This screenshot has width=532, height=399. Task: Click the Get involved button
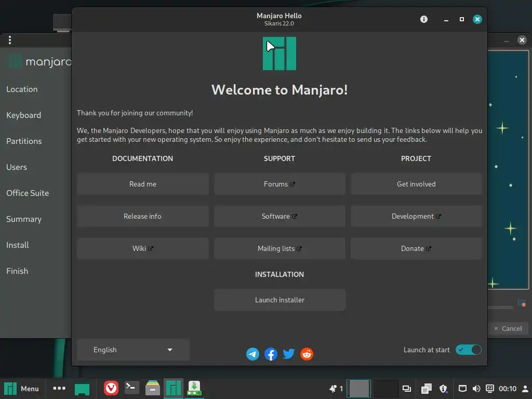tap(416, 184)
